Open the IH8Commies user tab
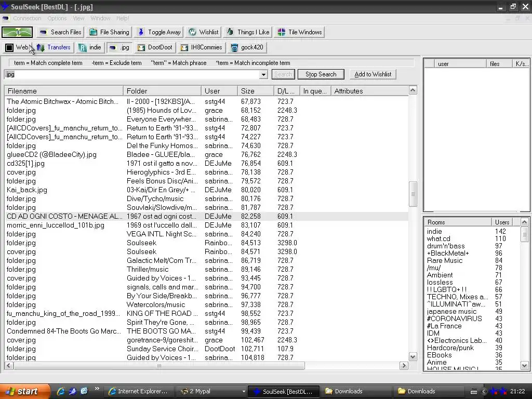The height and width of the screenshot is (399, 532). click(x=202, y=47)
